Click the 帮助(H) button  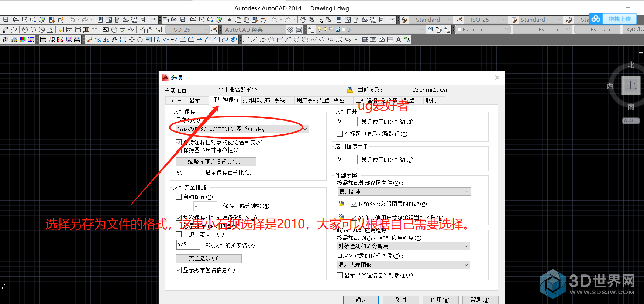(480, 300)
